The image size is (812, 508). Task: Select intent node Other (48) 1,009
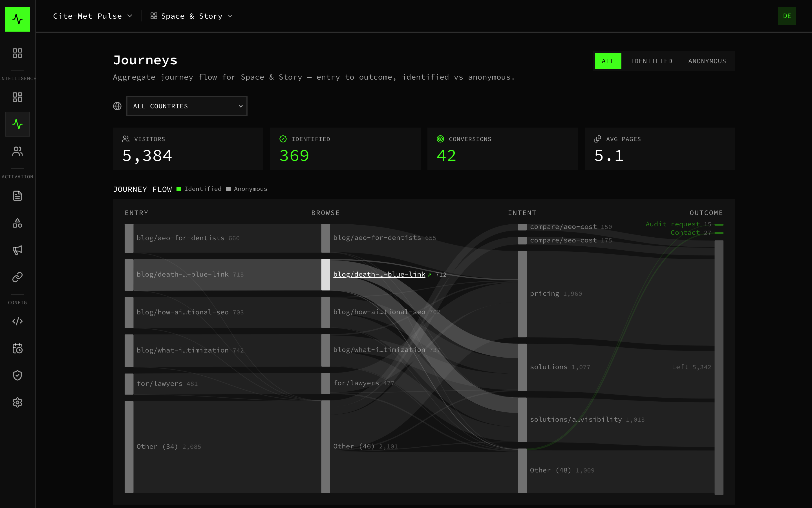tap(522, 471)
